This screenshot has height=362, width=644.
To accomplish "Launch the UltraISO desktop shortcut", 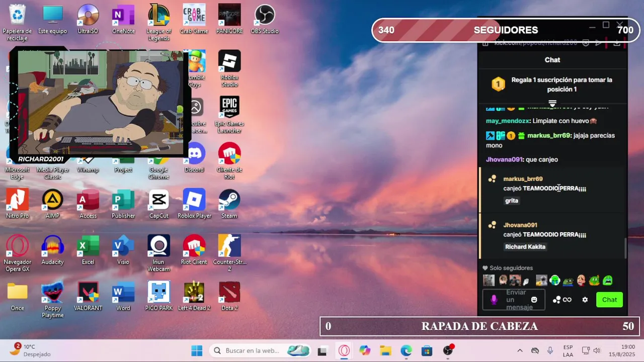I will 88,20.
